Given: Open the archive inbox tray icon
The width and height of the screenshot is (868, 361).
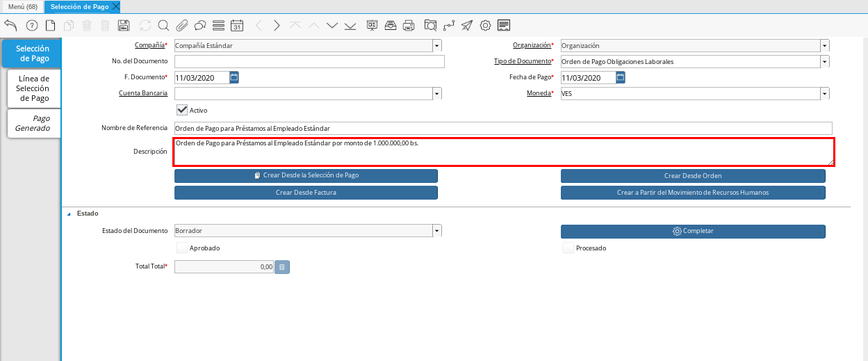Looking at the screenshot, I should click(x=391, y=26).
